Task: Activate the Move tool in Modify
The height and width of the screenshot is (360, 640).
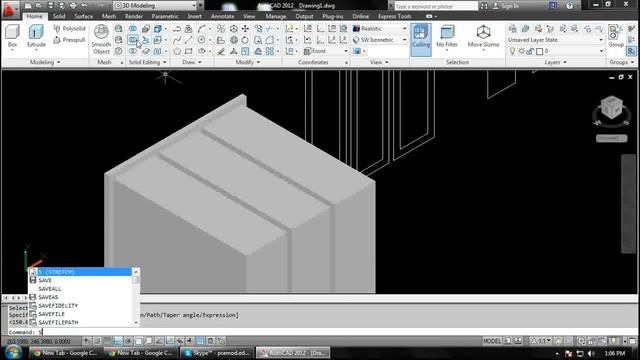Action: 245,29
